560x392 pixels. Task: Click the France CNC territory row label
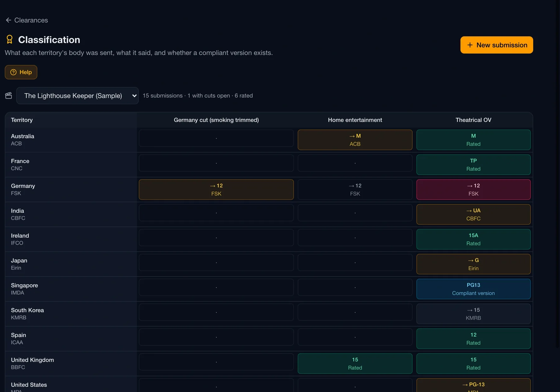(71, 165)
